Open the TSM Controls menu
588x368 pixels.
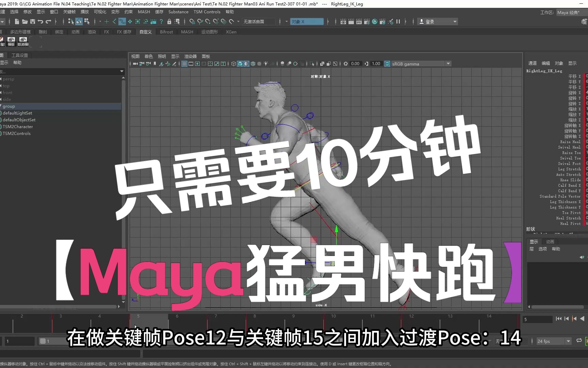coord(207,12)
